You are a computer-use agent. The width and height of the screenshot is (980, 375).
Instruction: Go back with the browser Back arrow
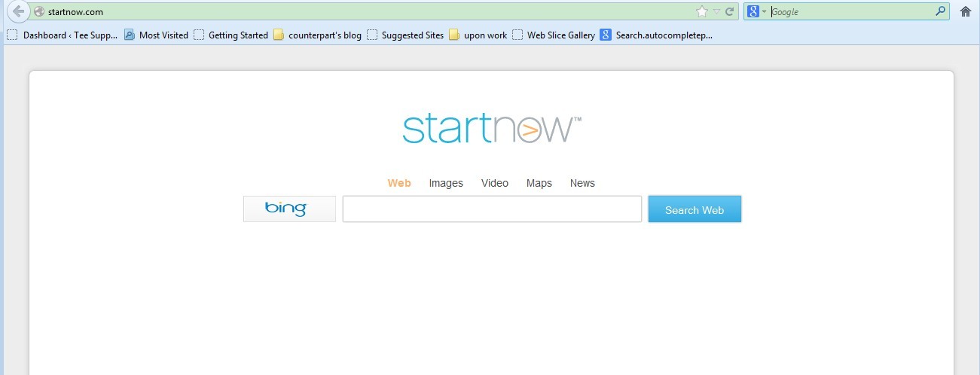19,11
